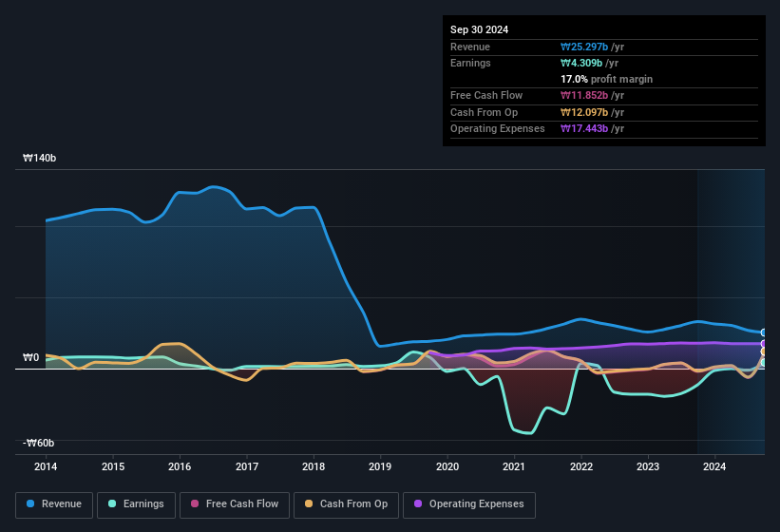Toggle the Free Cash Flow legend button
Screen dimensions: 780x532
click(x=235, y=505)
